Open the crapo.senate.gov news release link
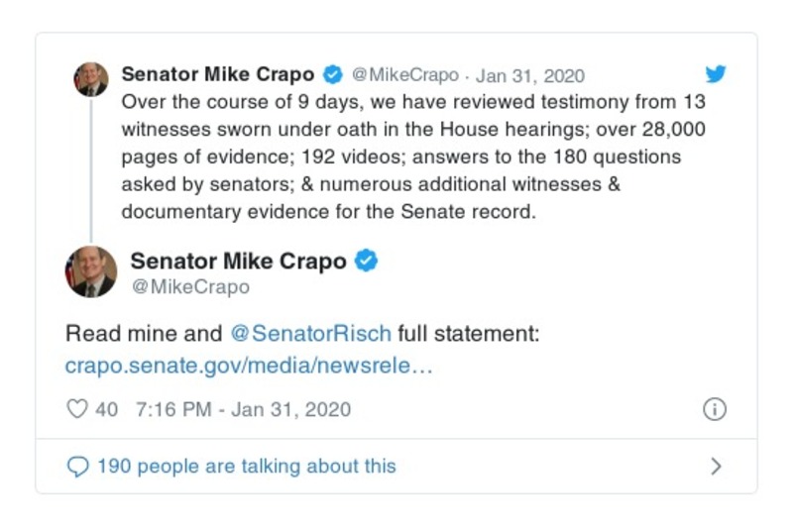The height and width of the screenshot is (532, 793). 249,366
